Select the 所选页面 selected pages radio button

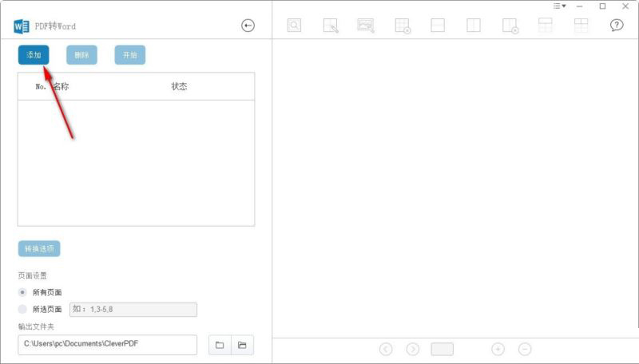tap(22, 310)
